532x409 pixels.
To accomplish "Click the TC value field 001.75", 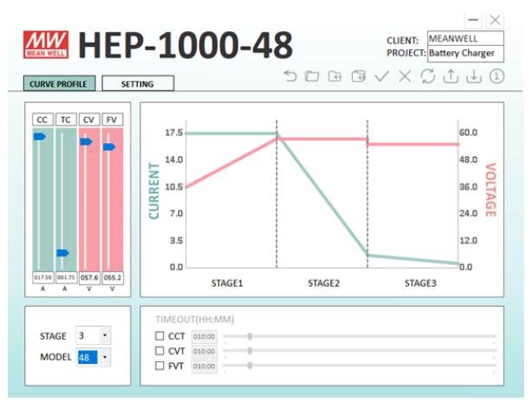I will point(66,277).
